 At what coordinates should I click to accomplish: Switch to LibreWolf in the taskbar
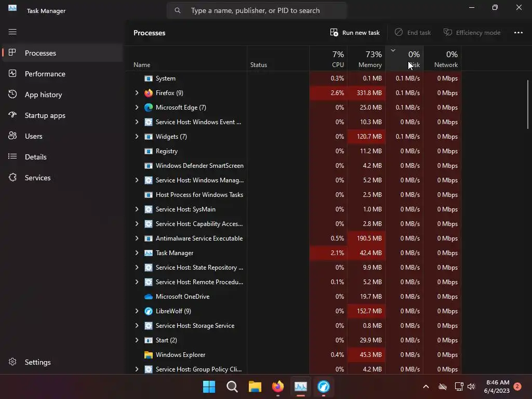324,387
